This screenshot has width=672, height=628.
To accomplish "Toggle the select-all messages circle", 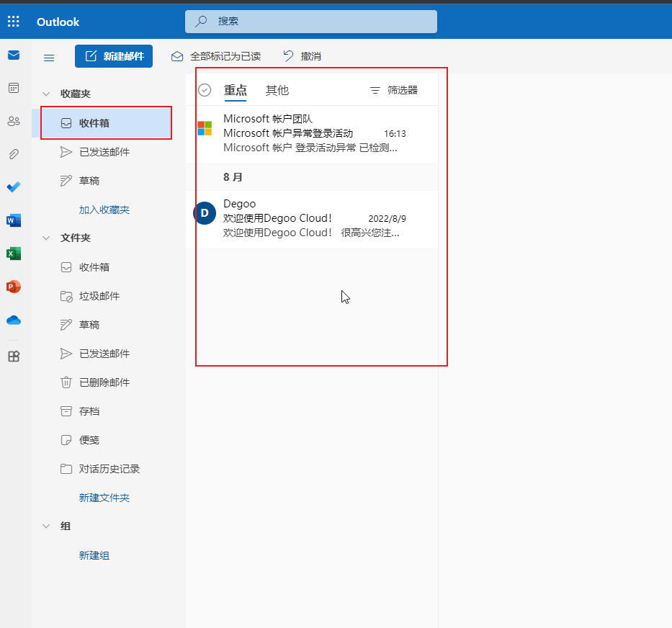I will point(205,90).
